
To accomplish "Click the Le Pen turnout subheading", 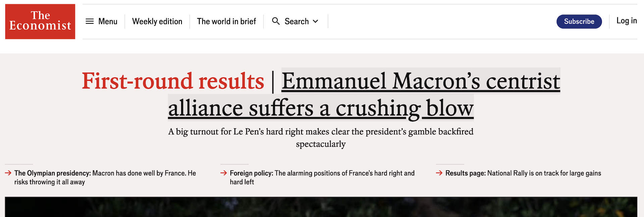I will pos(321,137).
